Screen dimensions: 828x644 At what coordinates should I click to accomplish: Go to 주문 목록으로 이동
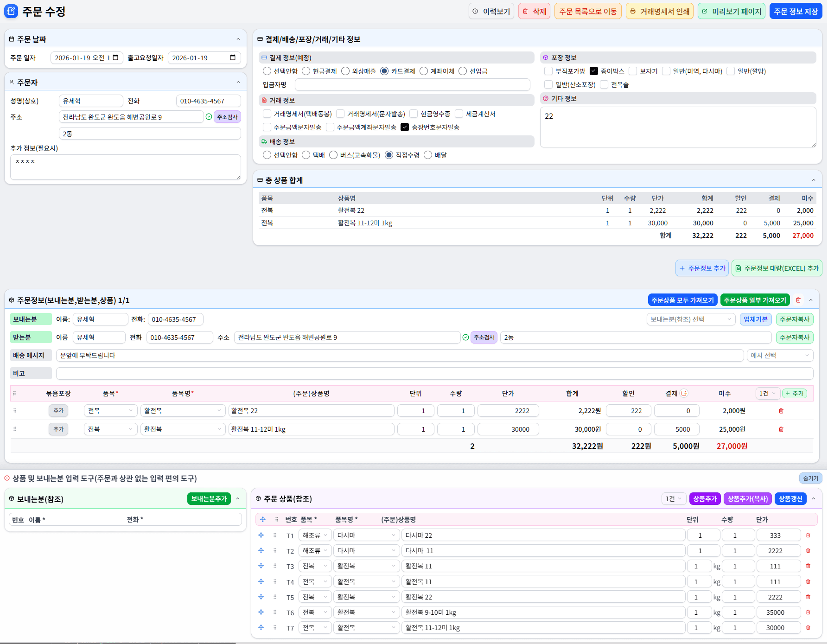point(588,12)
